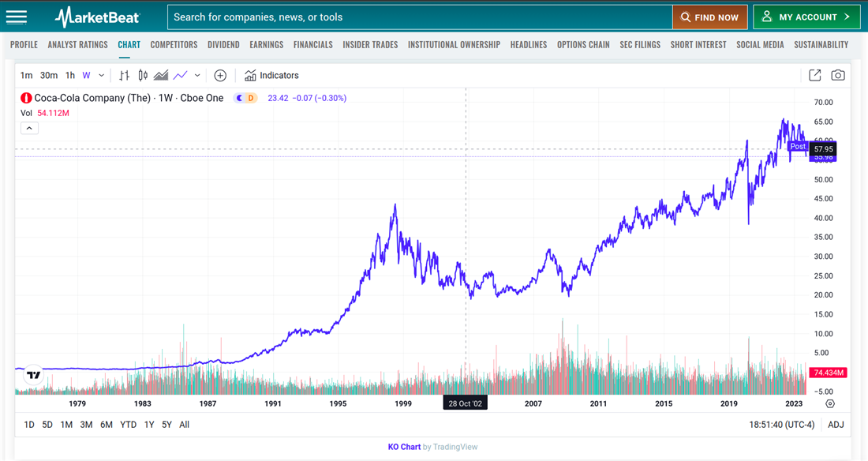Screen dimensions: 868x461
Task: Set range to YTD
Action: (129, 425)
